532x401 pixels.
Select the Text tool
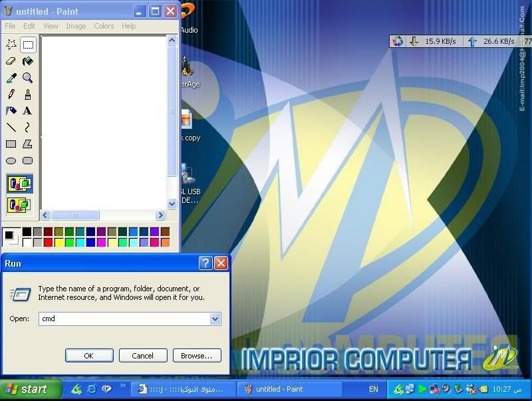pos(27,111)
